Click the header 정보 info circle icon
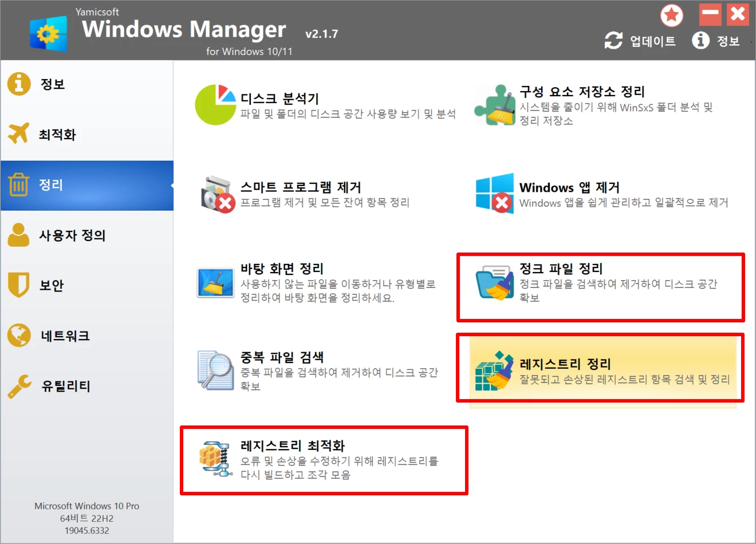Screen dimensions: 756x544 [700, 40]
